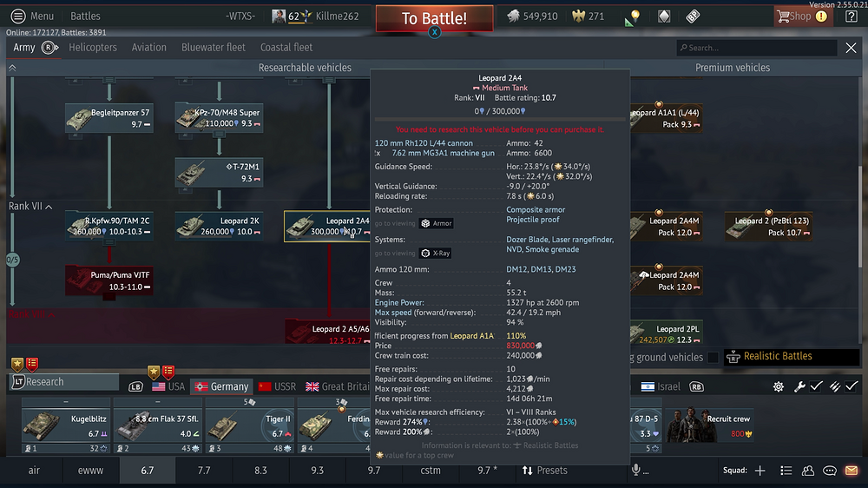Select the locked Puma/Puma VJTF group

pyautogui.click(x=109, y=280)
